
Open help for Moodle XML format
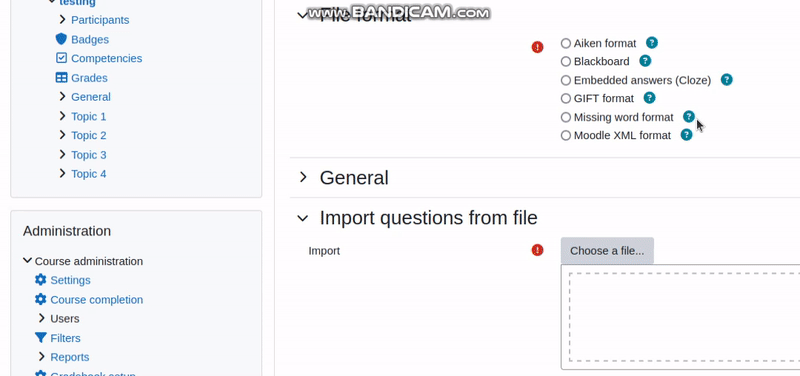click(687, 135)
